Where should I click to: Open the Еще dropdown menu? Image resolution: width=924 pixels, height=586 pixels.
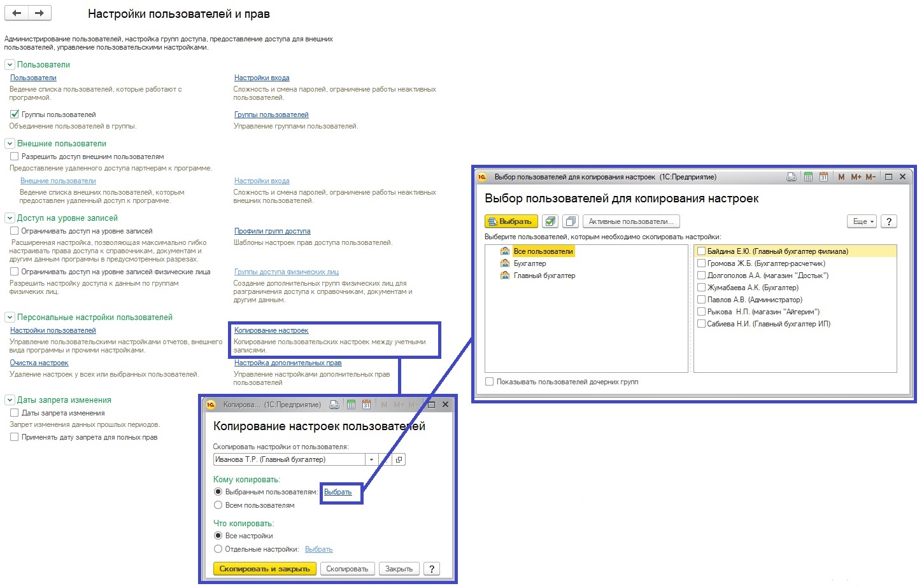[862, 221]
